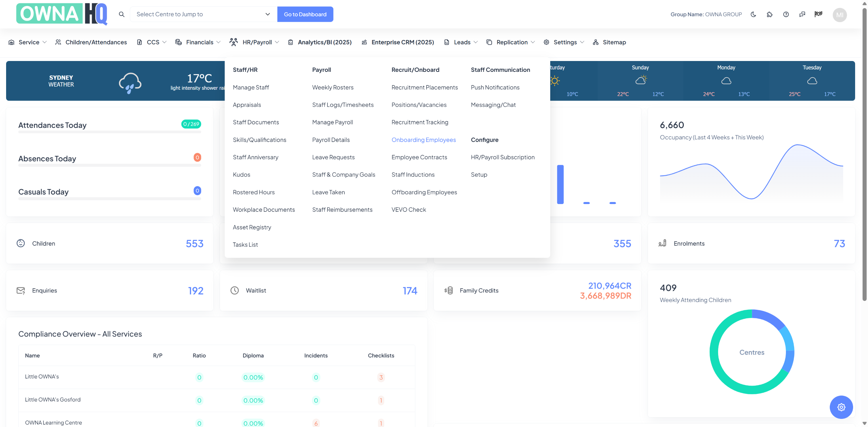Viewport: 868px width, 427px height.
Task: Click the Enrolments count 73
Action: tap(840, 244)
